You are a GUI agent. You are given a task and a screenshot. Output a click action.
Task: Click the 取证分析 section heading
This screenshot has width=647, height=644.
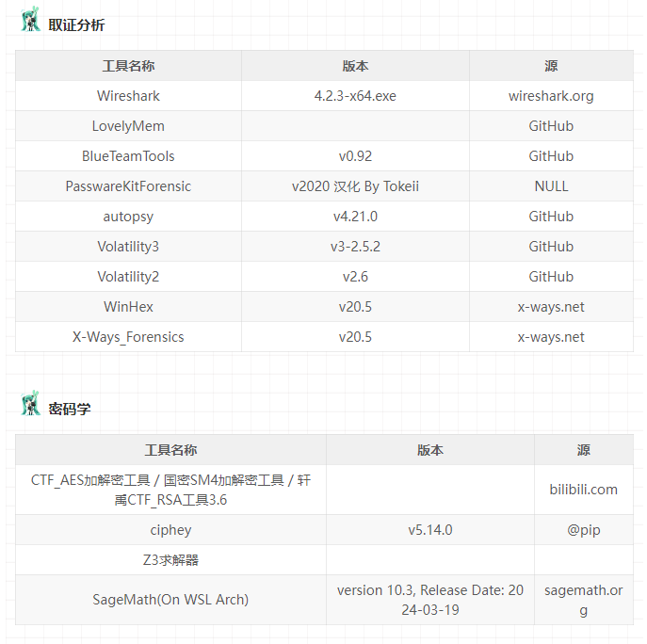click(76, 25)
